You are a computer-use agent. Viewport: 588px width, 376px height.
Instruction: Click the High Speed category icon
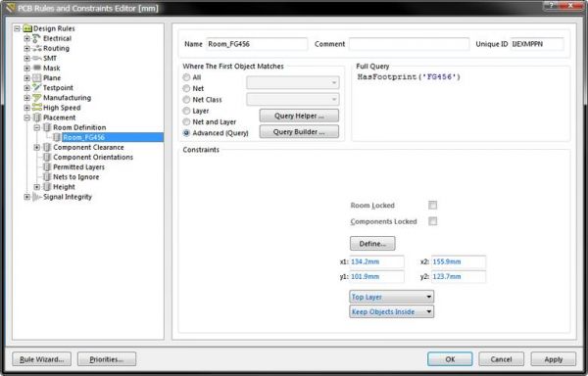click(x=37, y=108)
